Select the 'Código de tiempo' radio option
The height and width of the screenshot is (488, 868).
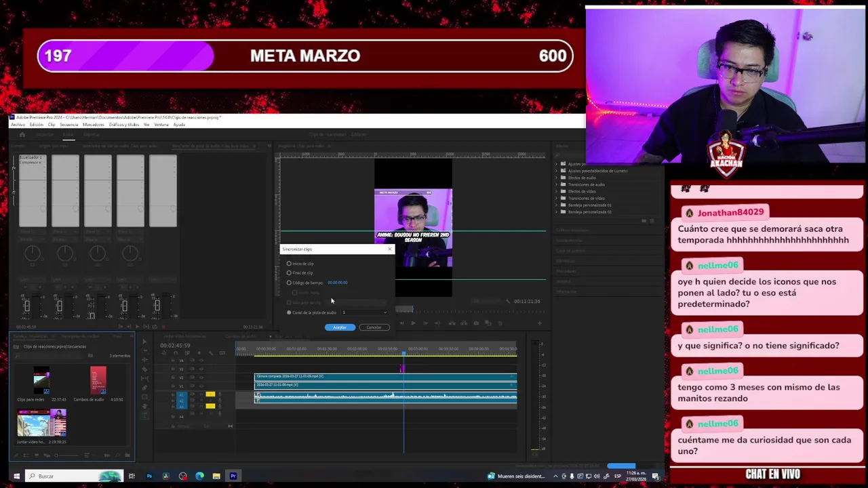click(x=289, y=283)
